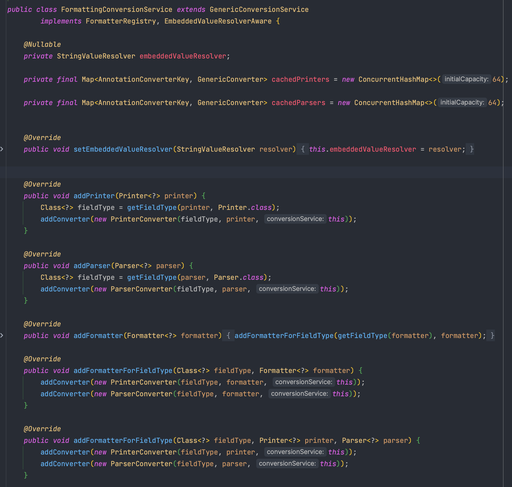
Task: Click addFormatterForFieldType call in folded addFormatter line
Action: tap(284, 335)
